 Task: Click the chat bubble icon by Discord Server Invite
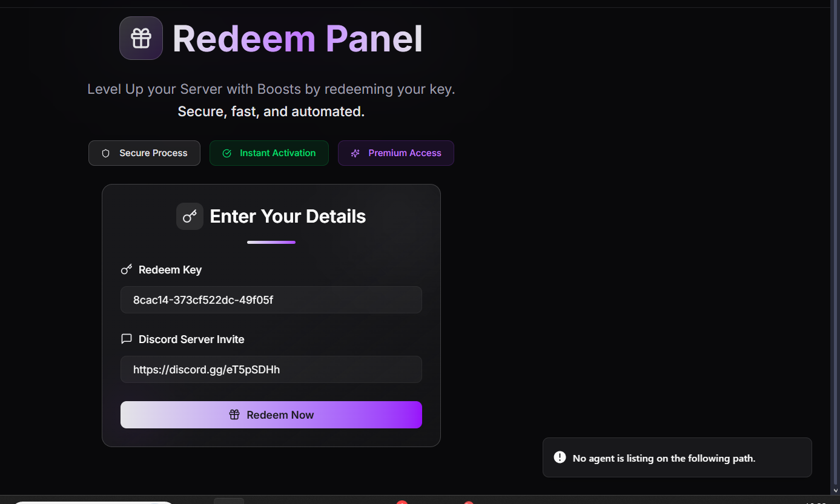(127, 339)
